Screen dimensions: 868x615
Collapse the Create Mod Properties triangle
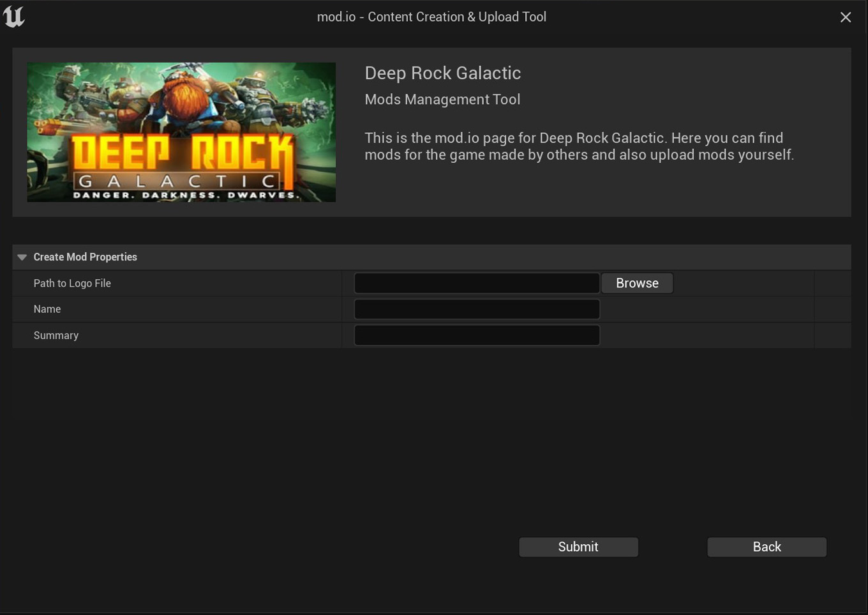22,257
